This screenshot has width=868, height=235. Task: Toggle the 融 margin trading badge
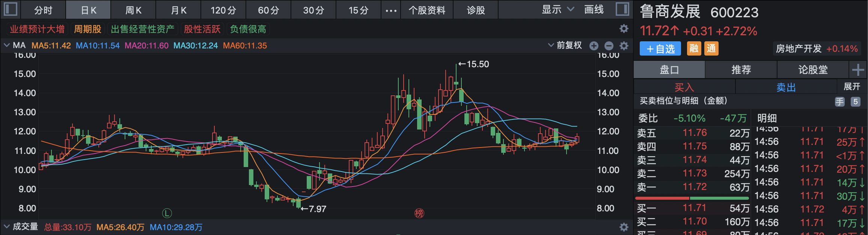coord(694,49)
